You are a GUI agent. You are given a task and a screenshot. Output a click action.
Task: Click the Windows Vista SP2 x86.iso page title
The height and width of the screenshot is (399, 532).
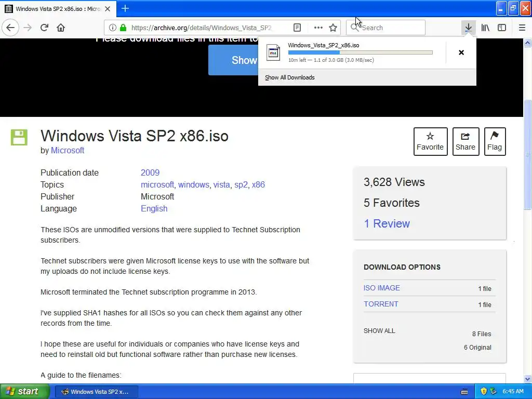point(135,136)
